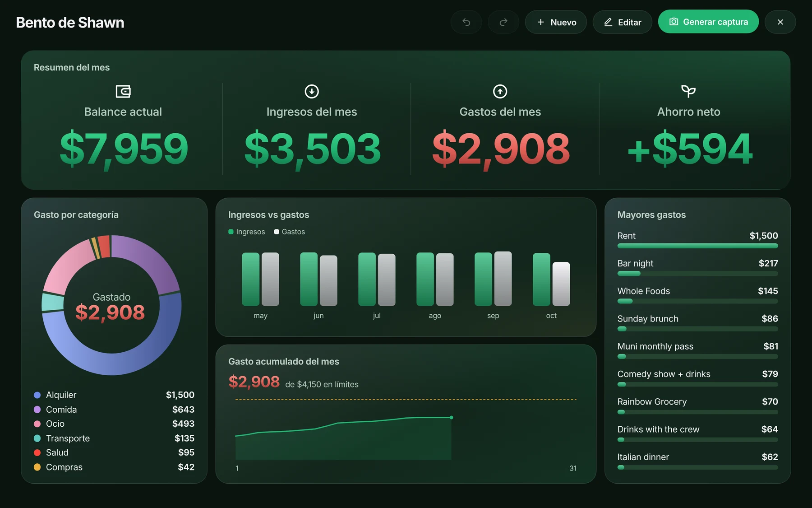Select the Rainbow Grocery expense label

click(x=652, y=402)
